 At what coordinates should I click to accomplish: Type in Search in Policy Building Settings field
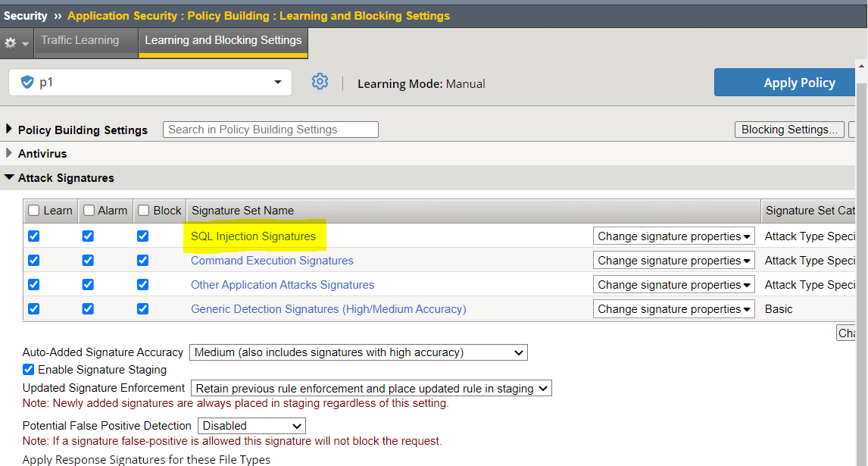[270, 130]
